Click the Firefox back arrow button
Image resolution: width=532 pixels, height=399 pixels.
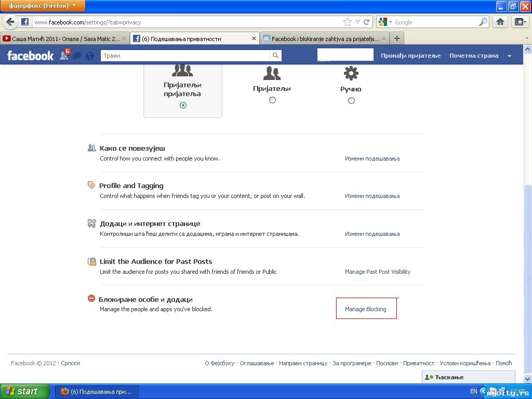tap(10, 22)
